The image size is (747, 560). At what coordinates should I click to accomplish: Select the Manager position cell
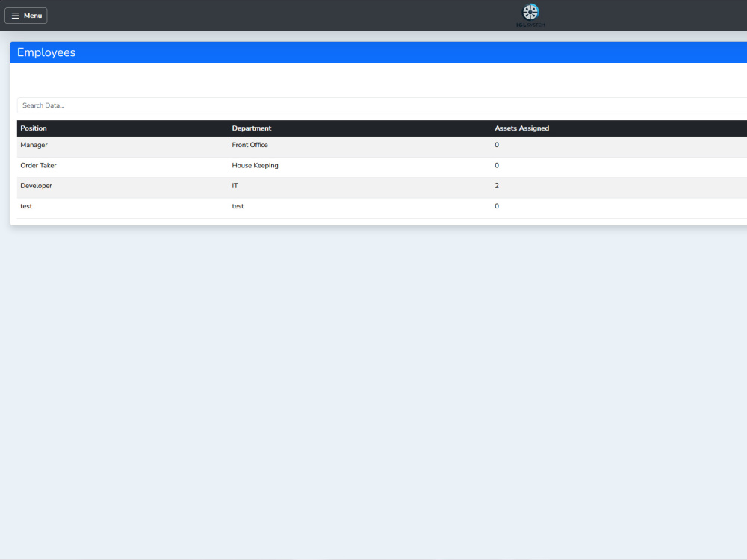(34, 145)
